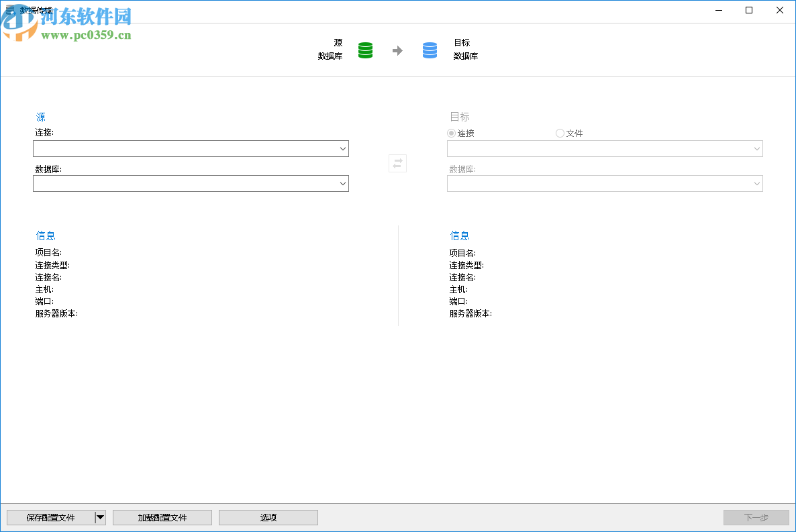
Task: Select the 文件 radio button in 目标 section
Action: 560,133
